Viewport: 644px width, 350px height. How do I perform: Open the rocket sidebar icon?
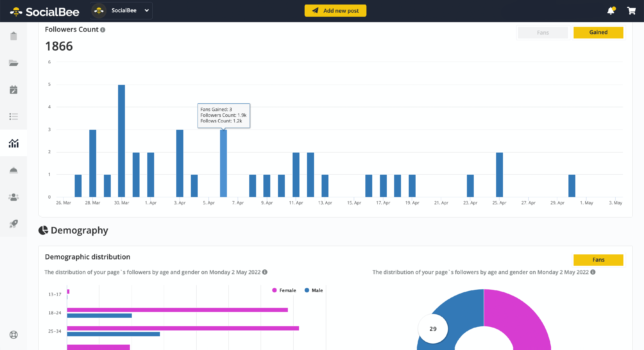pos(14,224)
